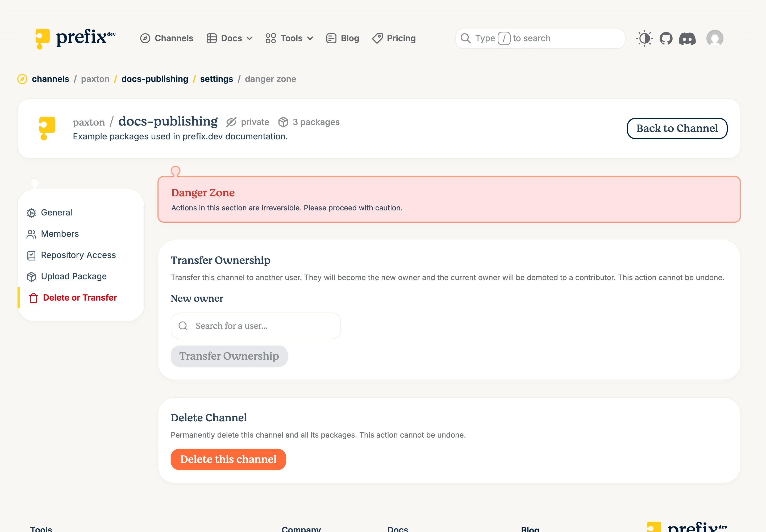Open the user avatar menu
The image size is (766, 532).
tap(715, 38)
